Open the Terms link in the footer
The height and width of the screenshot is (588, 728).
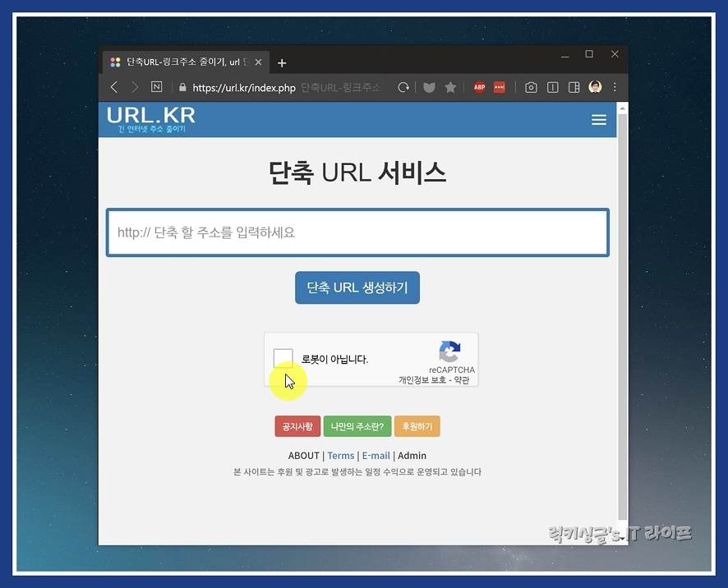pos(341,455)
